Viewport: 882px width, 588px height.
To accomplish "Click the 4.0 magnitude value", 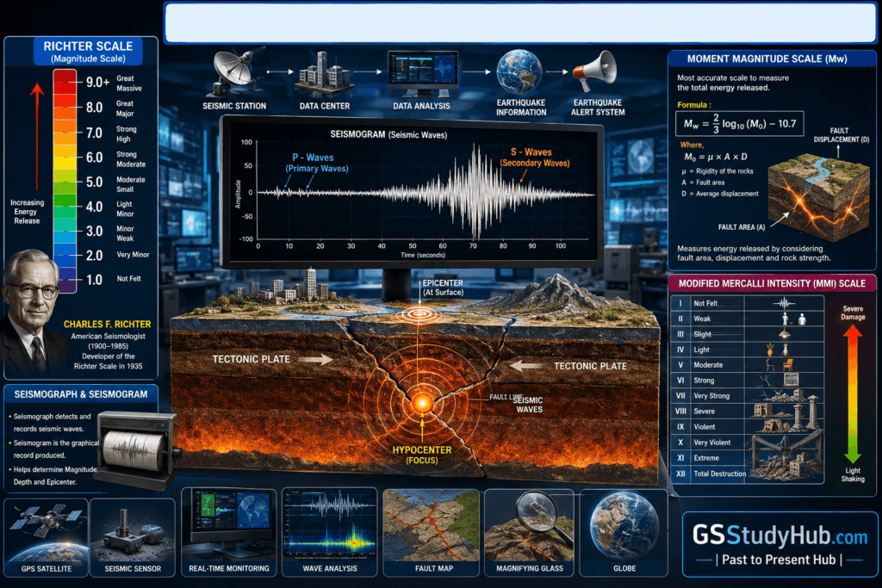I will 95,207.
